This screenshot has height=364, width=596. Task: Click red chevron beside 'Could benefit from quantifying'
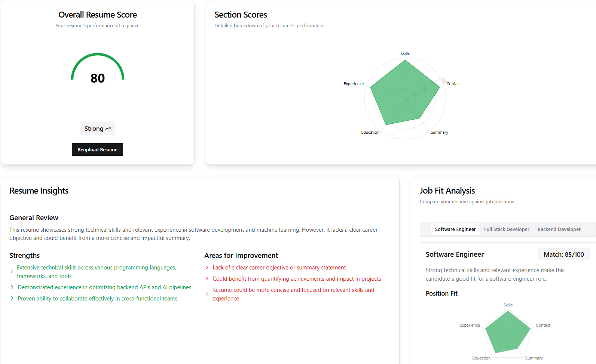(207, 279)
